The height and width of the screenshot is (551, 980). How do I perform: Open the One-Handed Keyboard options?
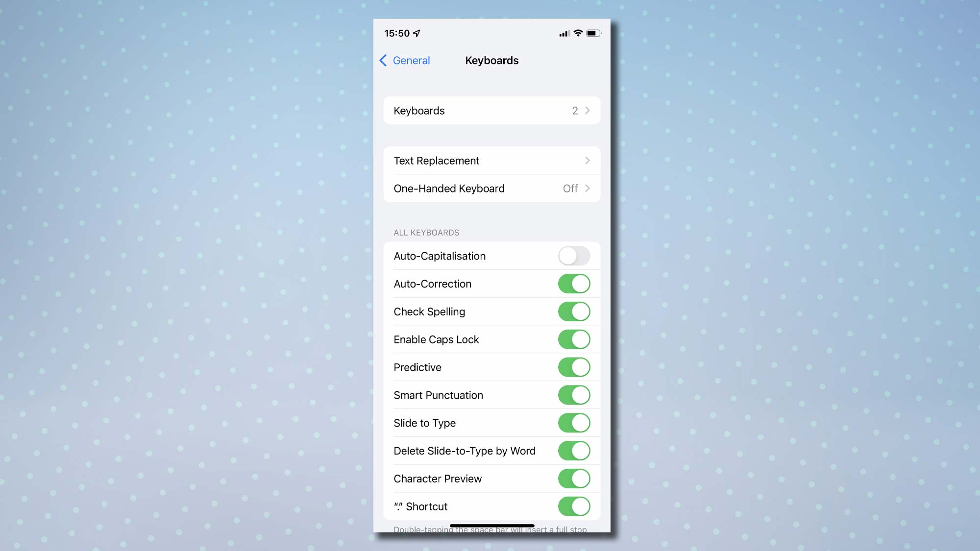point(490,189)
